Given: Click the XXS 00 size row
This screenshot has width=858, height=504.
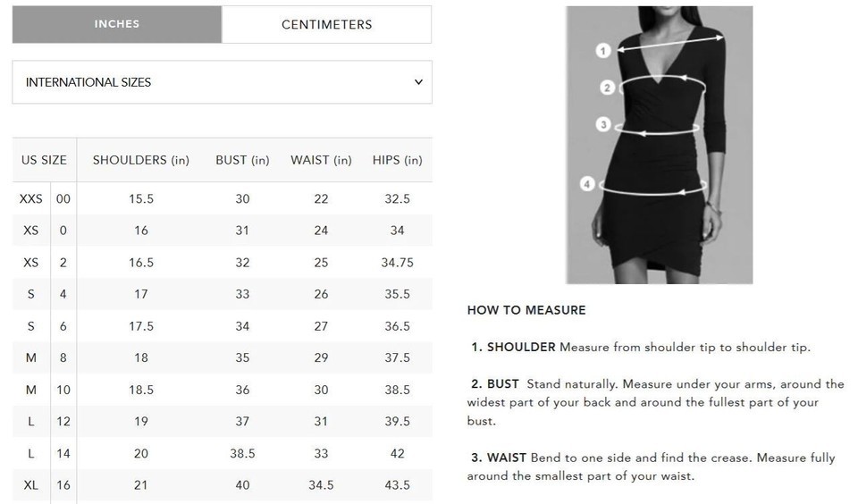Looking at the screenshot, I should [223, 198].
